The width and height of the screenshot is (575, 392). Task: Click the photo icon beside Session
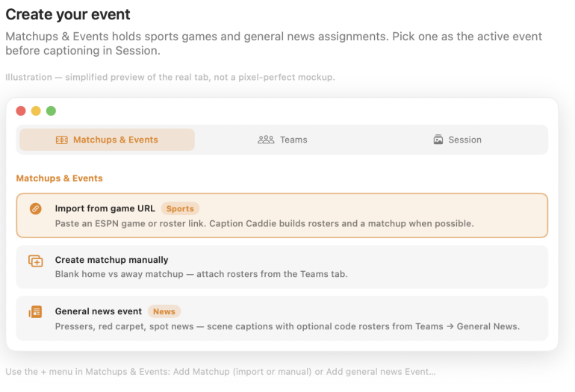pos(438,140)
